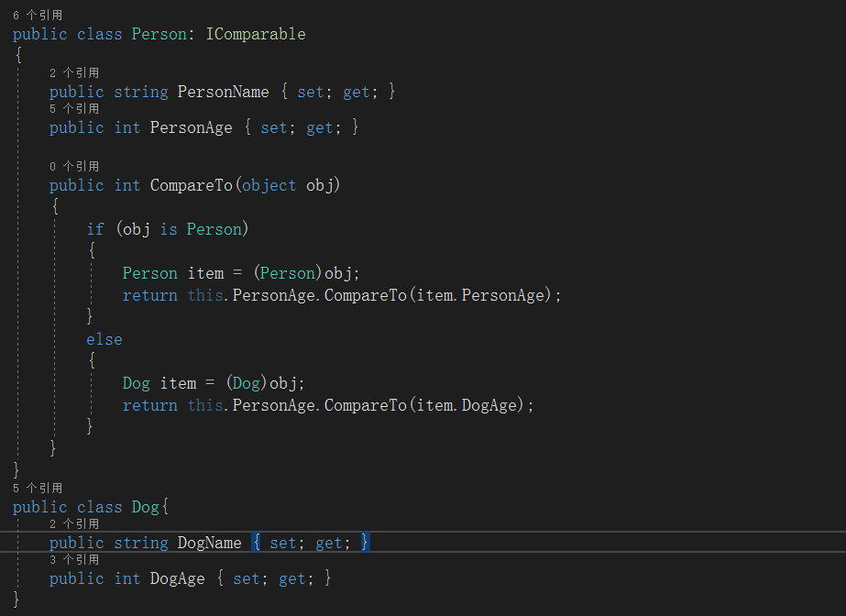Click the 'this' keyword in the first return statement
Screen dimensions: 846x616
point(205,295)
